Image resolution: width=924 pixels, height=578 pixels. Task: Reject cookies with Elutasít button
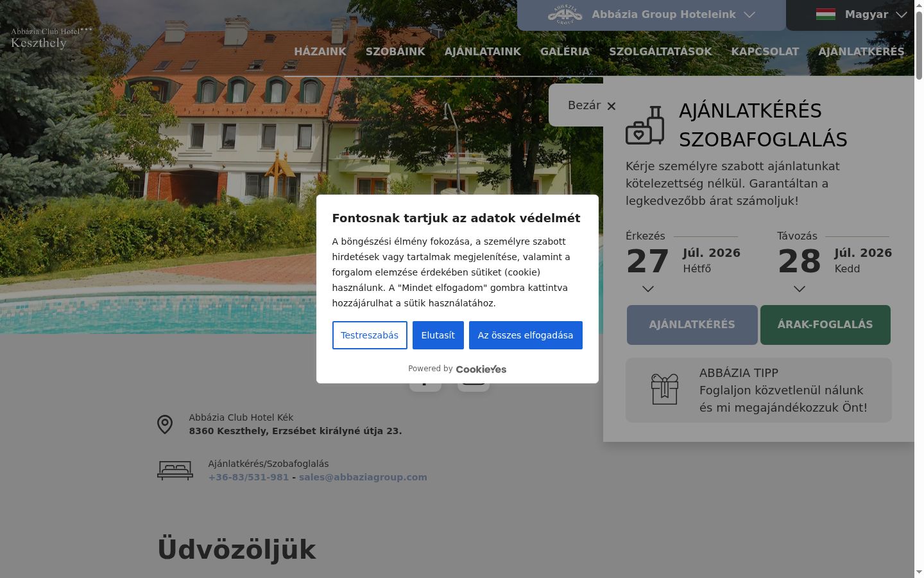[x=438, y=335]
